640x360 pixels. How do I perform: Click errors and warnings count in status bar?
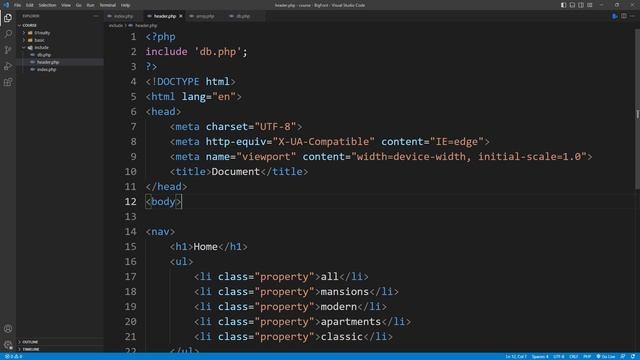click(13, 356)
